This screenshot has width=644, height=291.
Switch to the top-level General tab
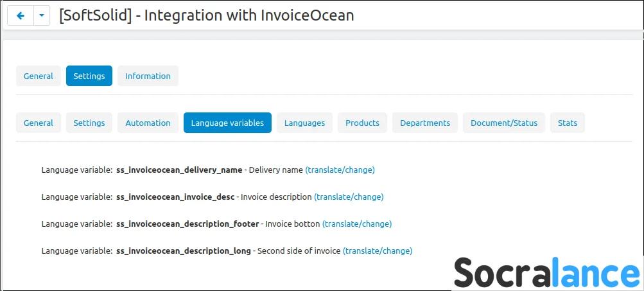point(38,76)
